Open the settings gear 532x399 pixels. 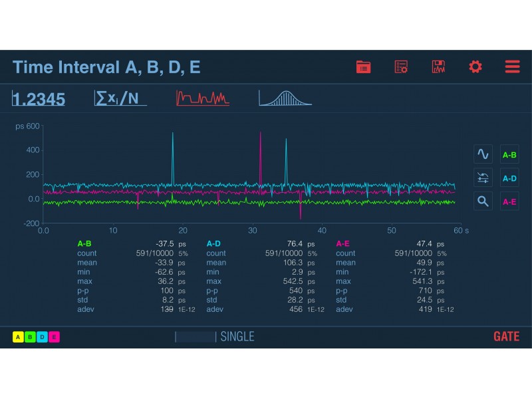tap(475, 66)
